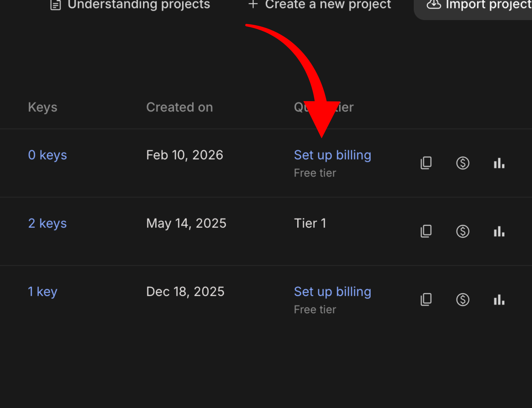532x408 pixels.
Task: View usage chart for Dec 18 project
Action: [499, 300]
